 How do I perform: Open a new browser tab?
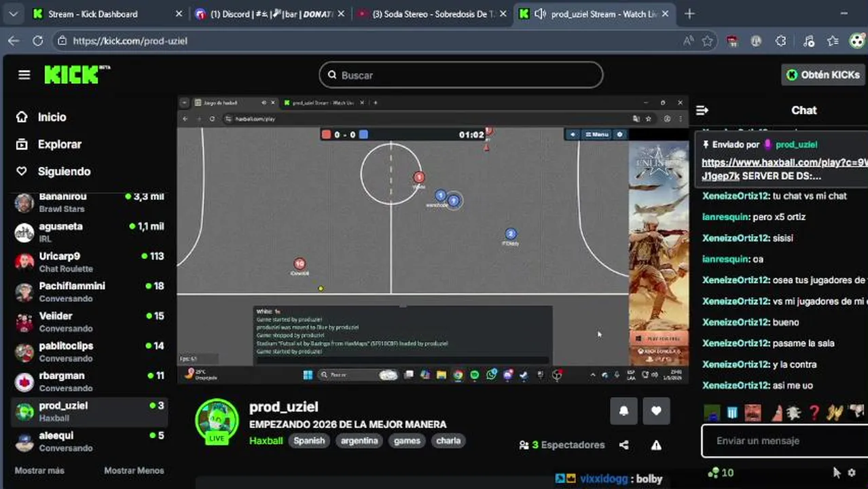tap(689, 14)
